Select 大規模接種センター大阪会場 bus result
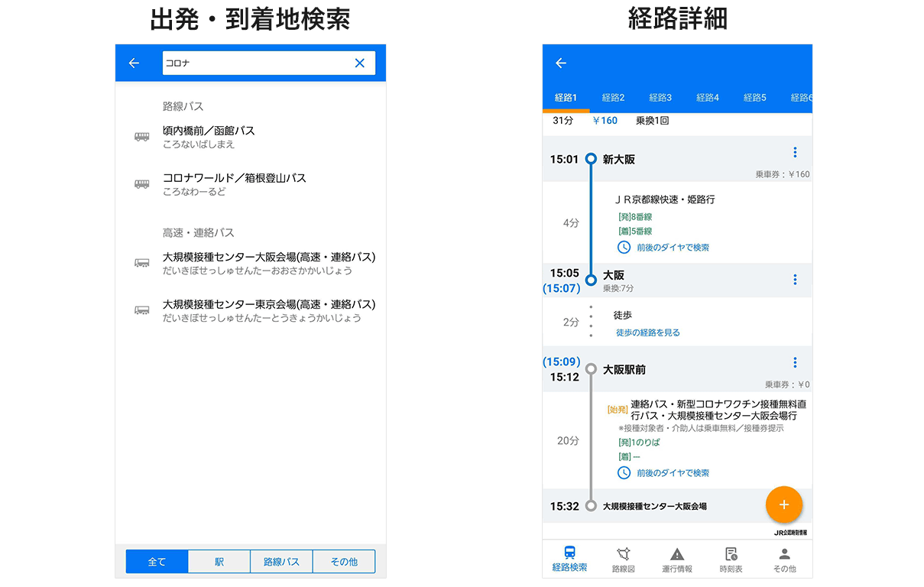Image resolution: width=924 pixels, height=587 pixels. pos(268,263)
